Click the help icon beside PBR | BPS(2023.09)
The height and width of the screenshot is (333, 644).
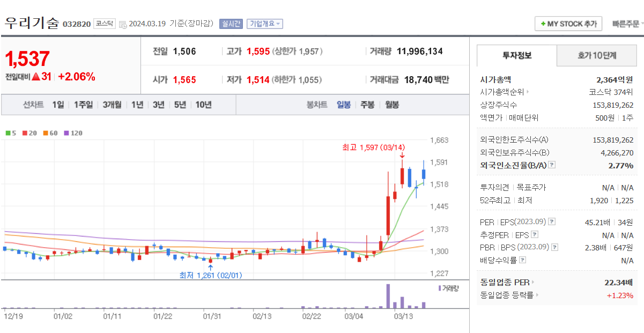tap(554, 247)
